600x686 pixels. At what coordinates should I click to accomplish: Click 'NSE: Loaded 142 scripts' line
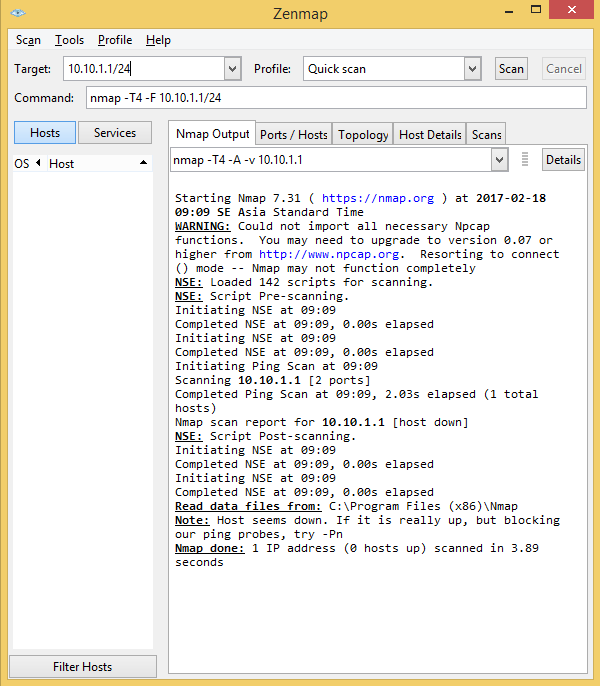[304, 282]
